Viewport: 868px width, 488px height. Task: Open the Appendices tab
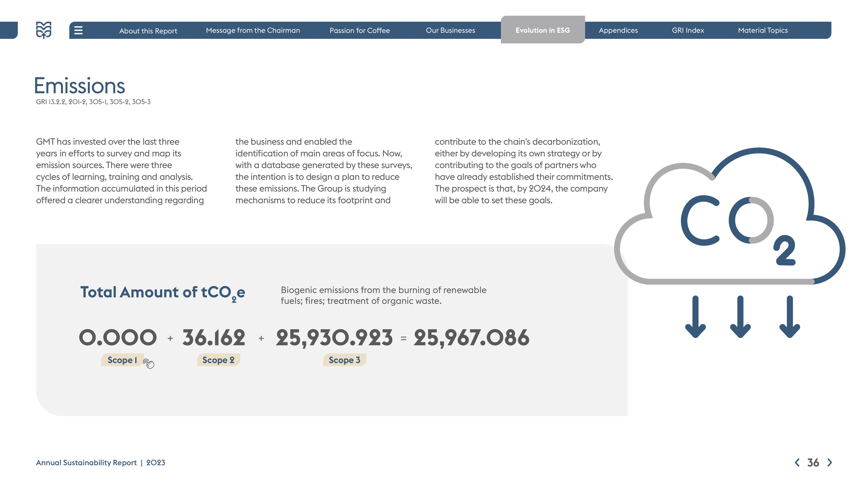click(618, 30)
